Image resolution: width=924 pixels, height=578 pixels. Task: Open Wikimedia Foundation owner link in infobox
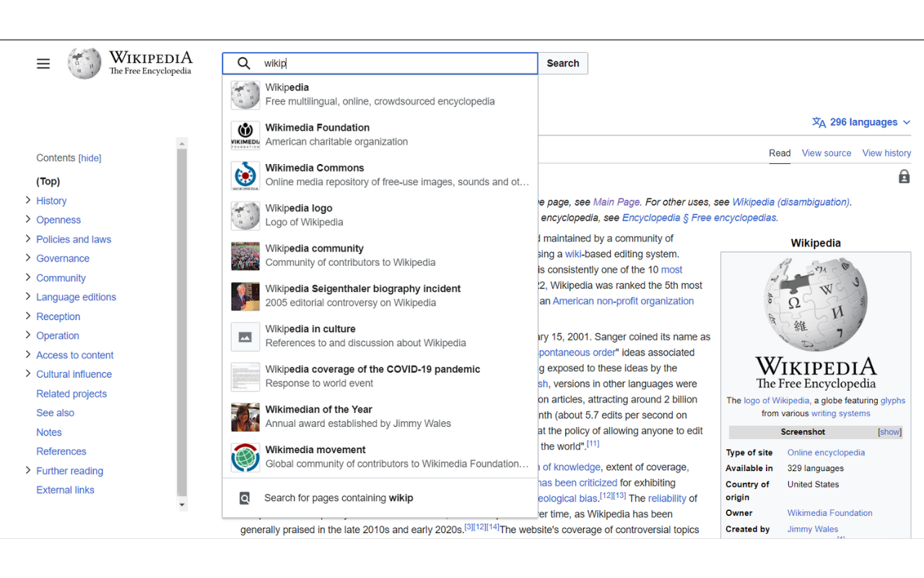pyautogui.click(x=829, y=513)
